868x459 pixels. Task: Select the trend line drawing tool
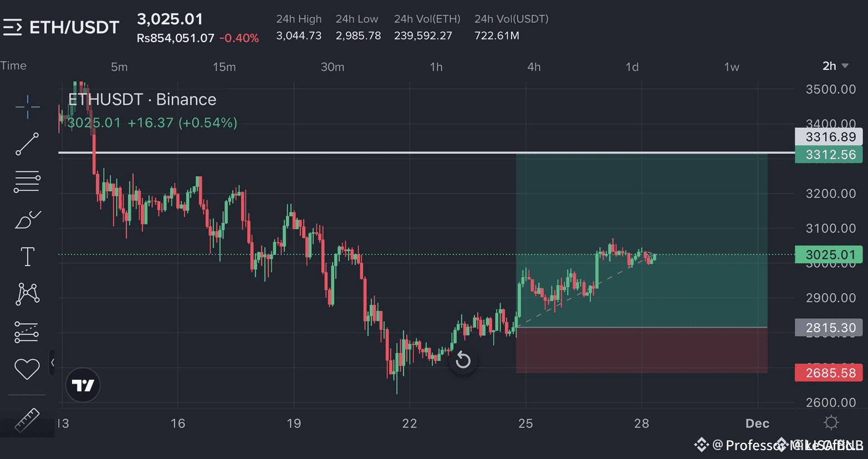27,144
